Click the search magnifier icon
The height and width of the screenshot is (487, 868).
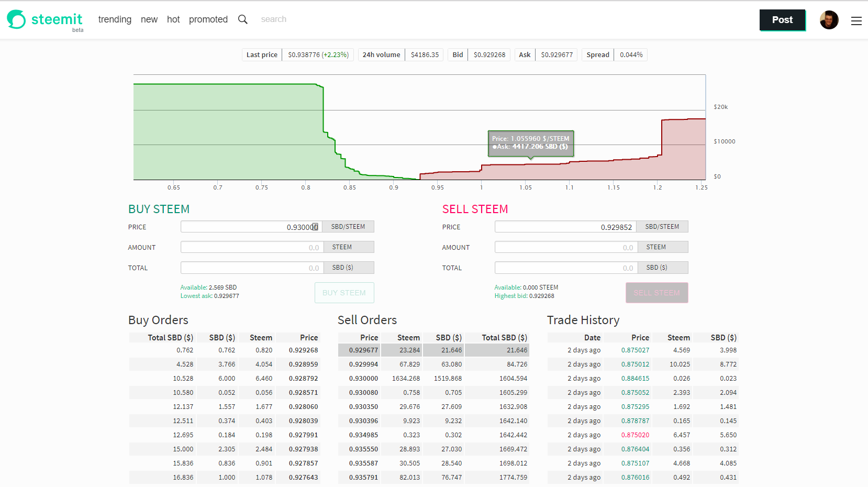[x=243, y=19]
